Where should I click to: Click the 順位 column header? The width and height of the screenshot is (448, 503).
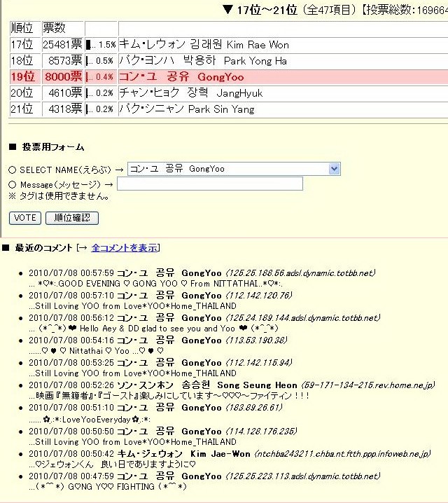(25, 28)
